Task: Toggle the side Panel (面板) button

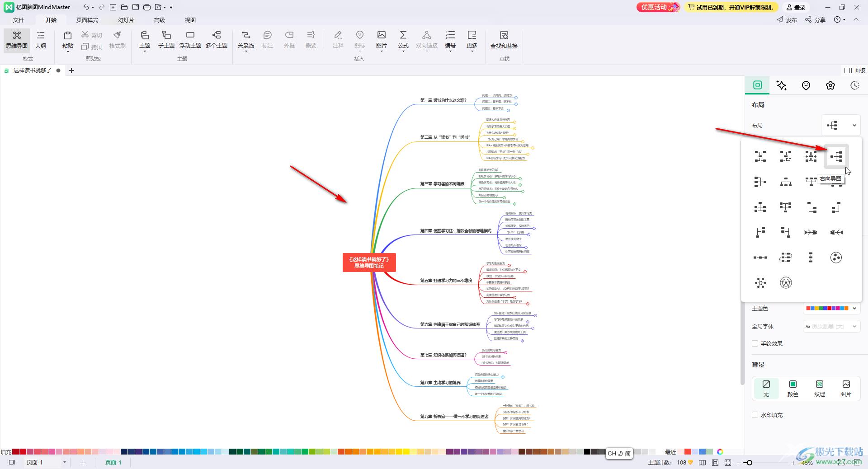Action: (855, 70)
